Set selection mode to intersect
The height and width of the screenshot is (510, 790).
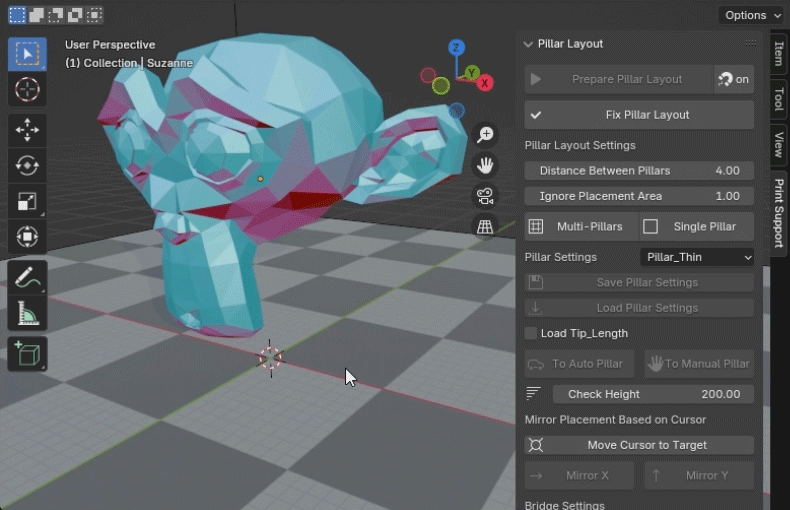point(94,15)
